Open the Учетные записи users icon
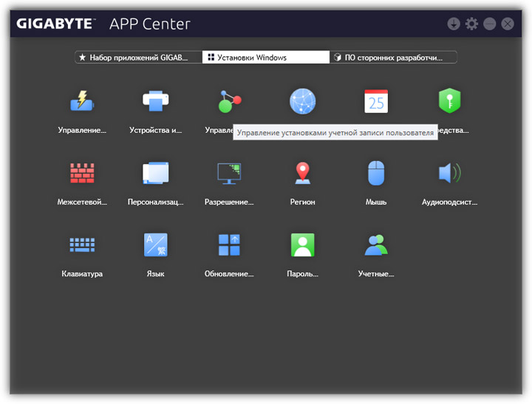532x404 pixels. click(x=376, y=244)
